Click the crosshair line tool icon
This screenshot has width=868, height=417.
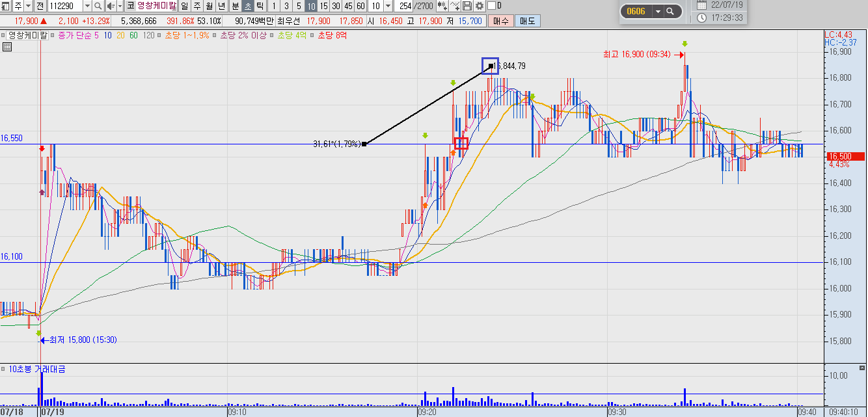[x=454, y=6]
